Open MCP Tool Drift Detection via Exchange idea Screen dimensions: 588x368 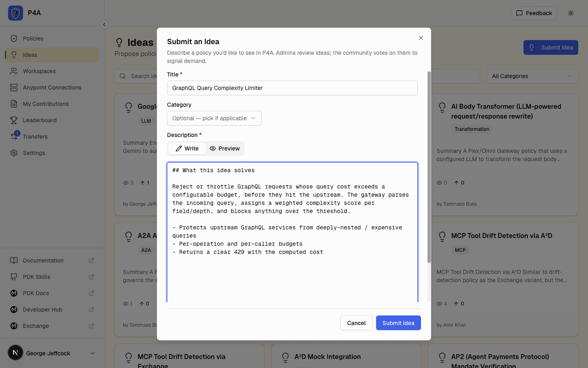[182, 361]
